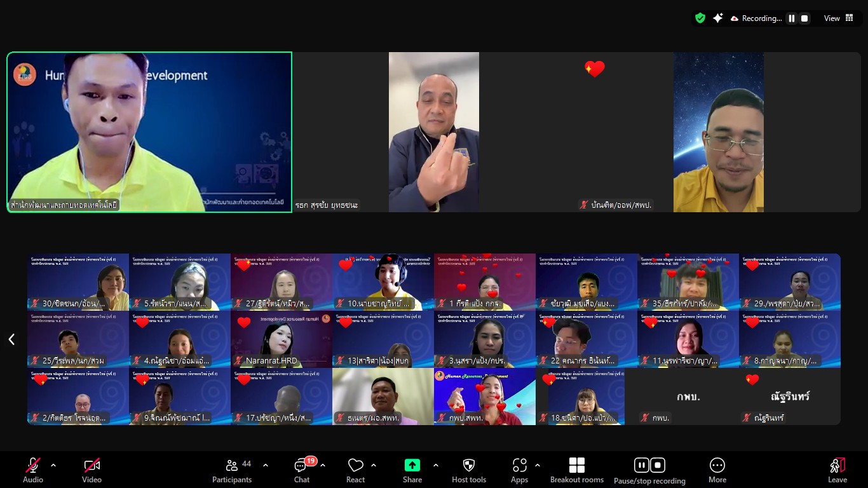Click Leave to exit the meeting
Screen dimensions: 868x488
click(x=837, y=470)
